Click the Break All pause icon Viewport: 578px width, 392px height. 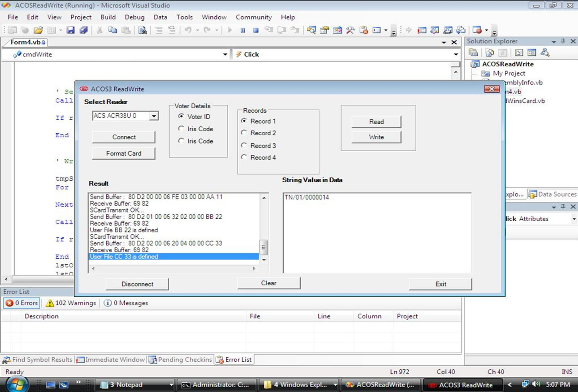[243, 30]
